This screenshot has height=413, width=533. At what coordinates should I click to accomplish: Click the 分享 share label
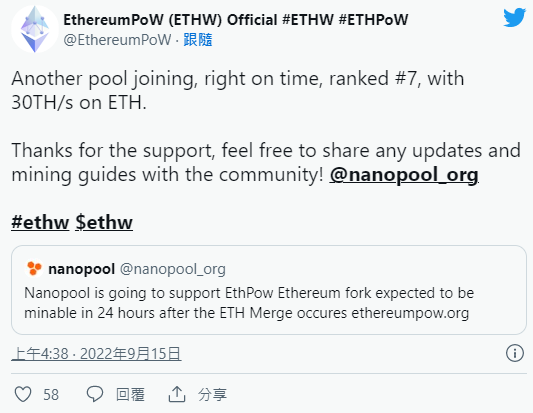(212, 395)
